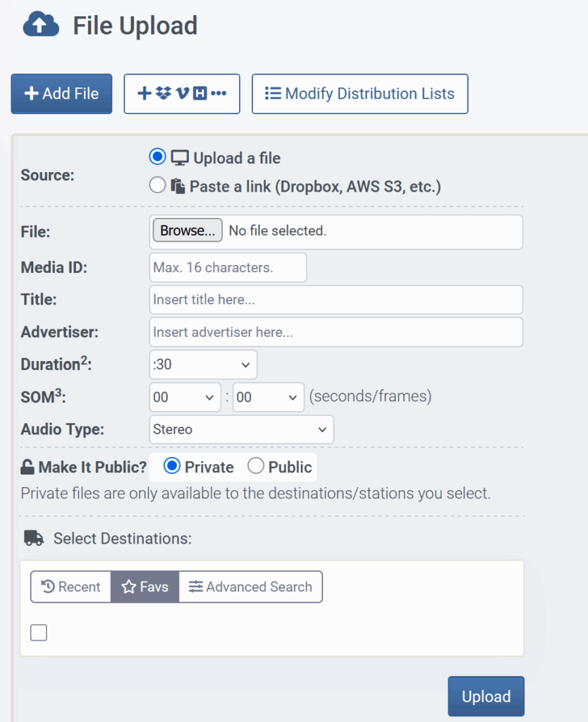Choose the Paste a link source option
The image size is (588, 722).
[158, 185]
